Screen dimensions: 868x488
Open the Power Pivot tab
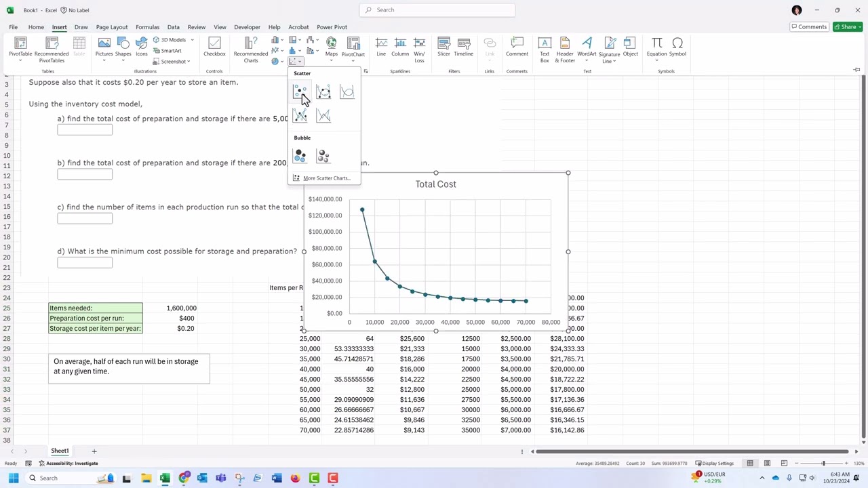coord(332,27)
